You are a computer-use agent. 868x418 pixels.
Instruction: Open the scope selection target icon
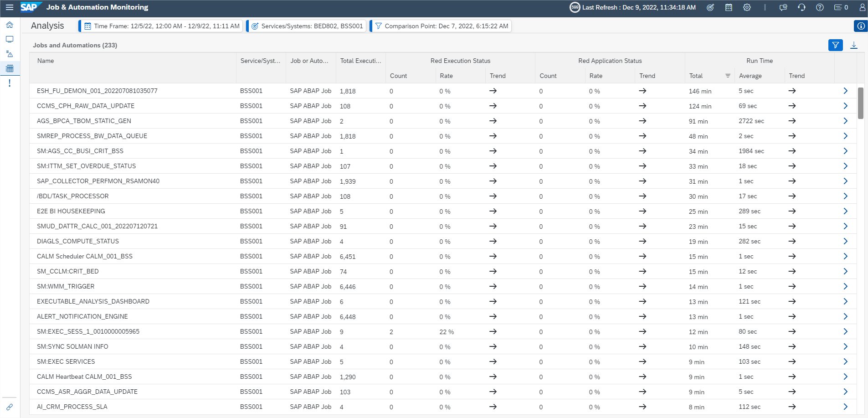pyautogui.click(x=710, y=7)
